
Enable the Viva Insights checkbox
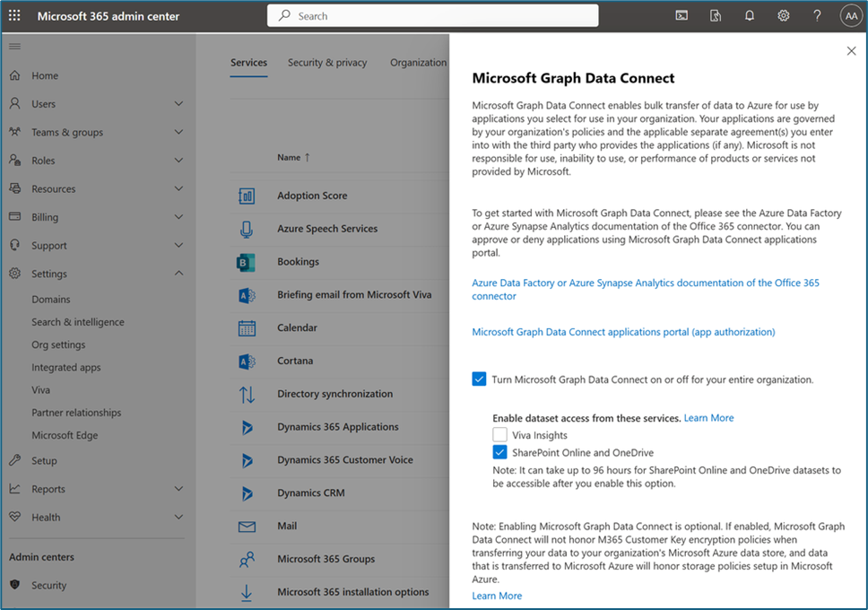pos(499,434)
